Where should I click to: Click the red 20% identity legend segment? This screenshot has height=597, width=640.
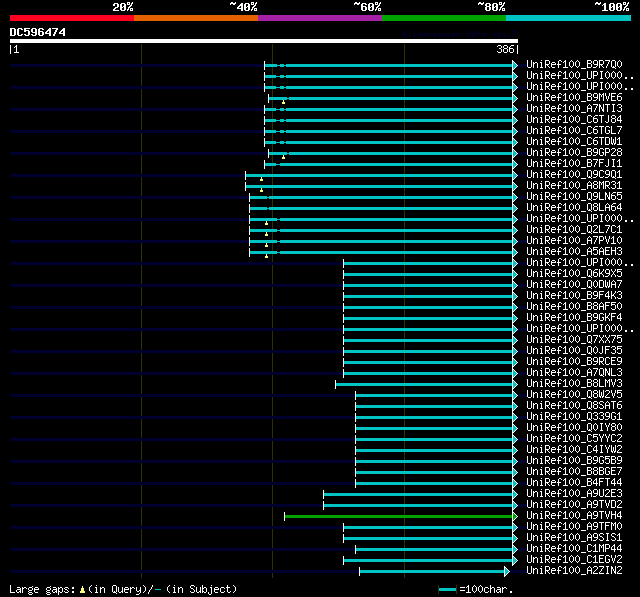[x=72, y=18]
